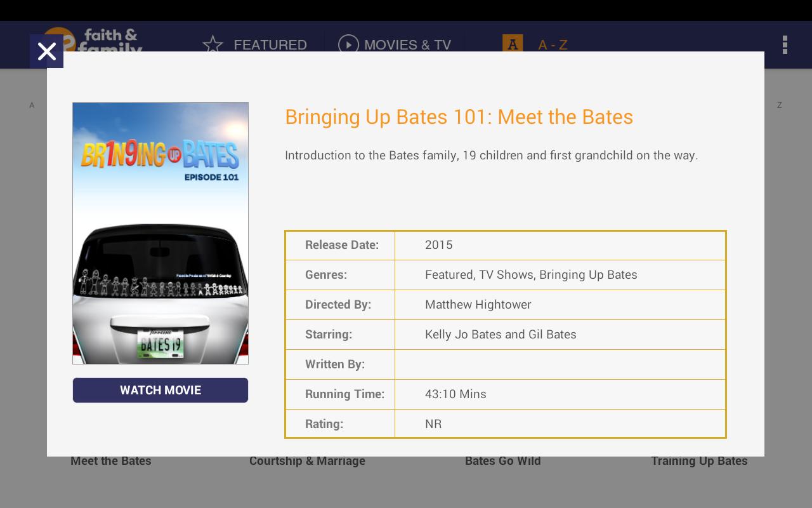The width and height of the screenshot is (812, 508).
Task: Select the title Bringing Up Bates 101
Action: (x=459, y=117)
